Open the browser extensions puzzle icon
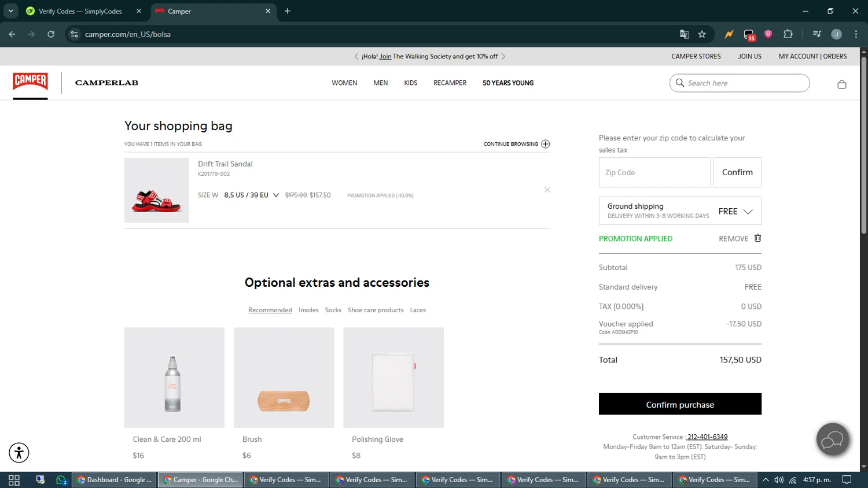Viewport: 868px width, 488px height. 788,34
